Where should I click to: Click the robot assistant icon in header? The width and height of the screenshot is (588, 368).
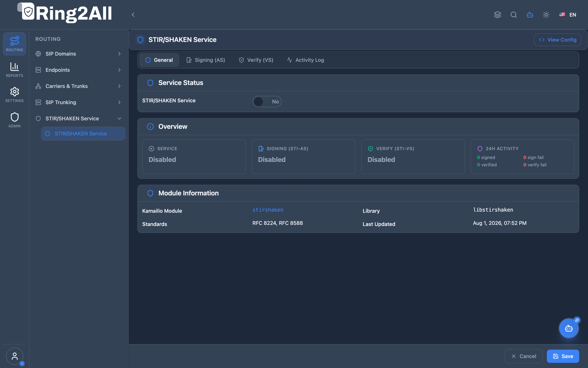tap(530, 15)
